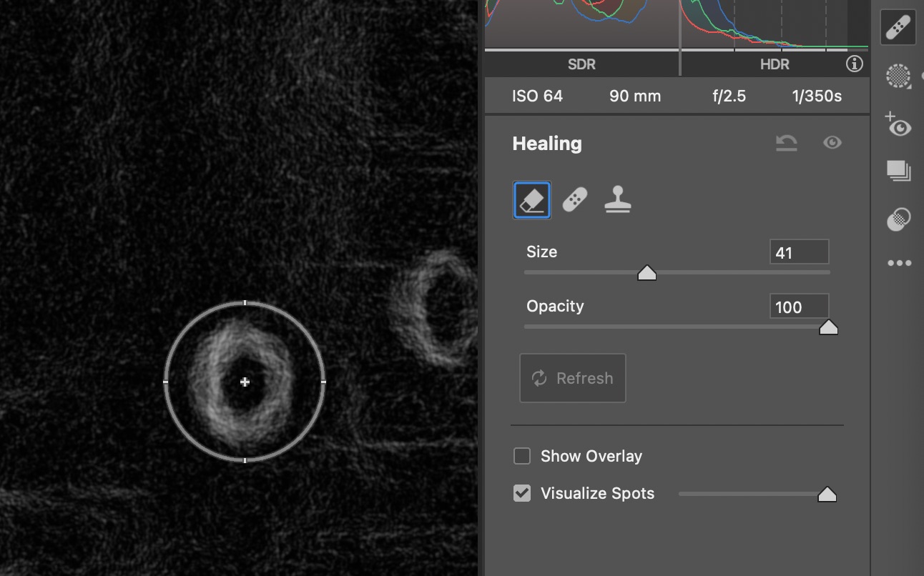Reset the Healing adjustments with the undo arrow

click(x=787, y=143)
